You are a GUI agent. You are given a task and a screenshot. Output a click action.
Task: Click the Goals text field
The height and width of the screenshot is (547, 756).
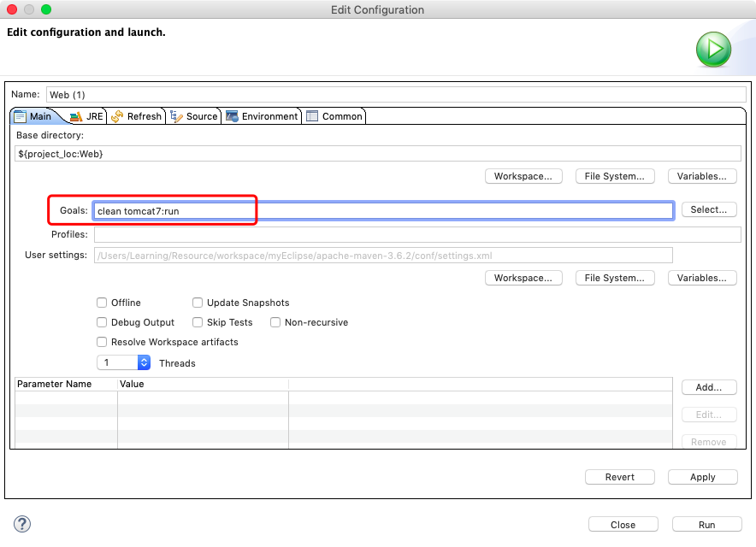click(383, 210)
